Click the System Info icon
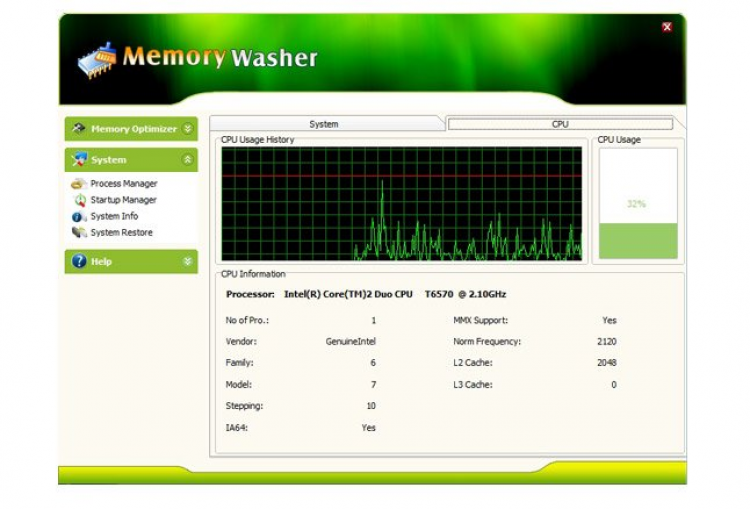This screenshot has width=750, height=509. 78,216
